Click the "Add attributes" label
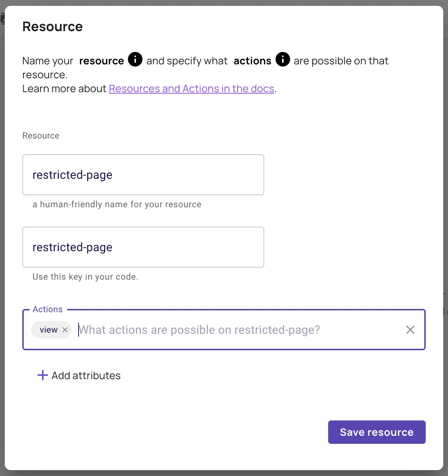 pyautogui.click(x=86, y=375)
